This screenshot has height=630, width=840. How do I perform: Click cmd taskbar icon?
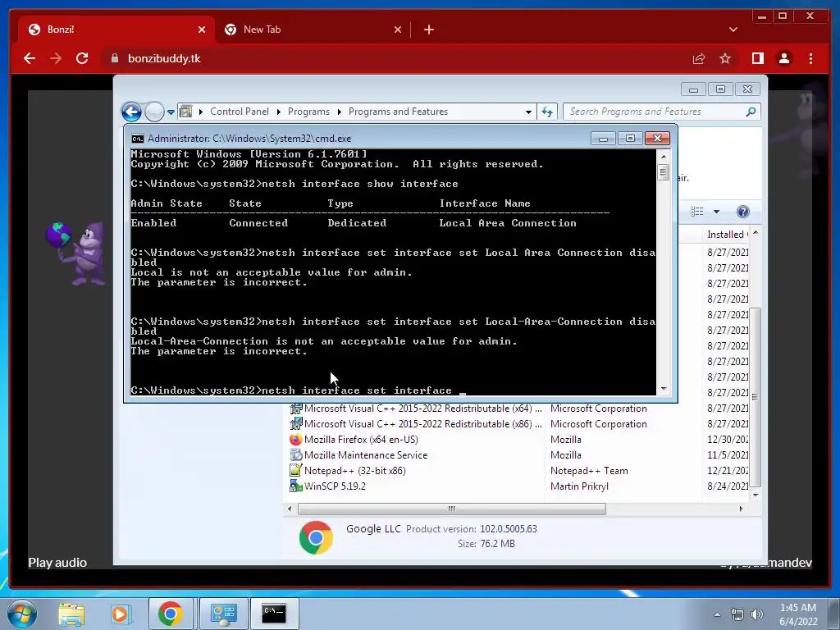point(274,614)
